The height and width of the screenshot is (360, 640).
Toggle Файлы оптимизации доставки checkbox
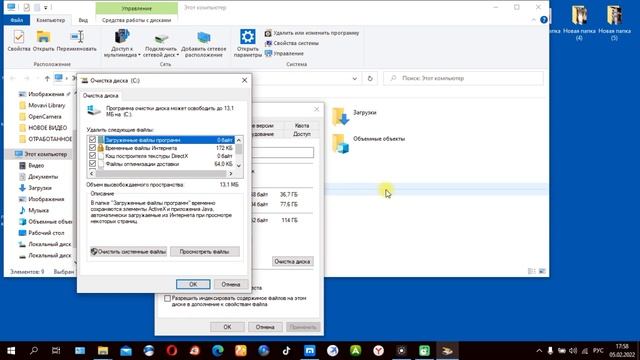point(92,164)
